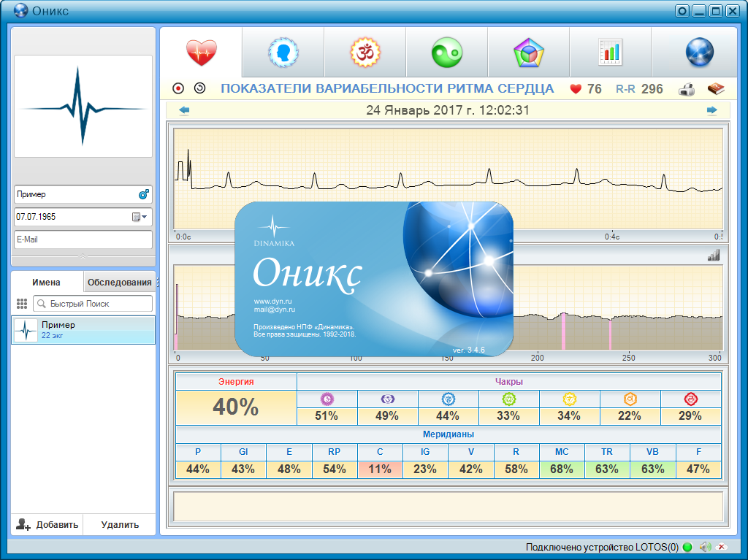The image size is (748, 560).
Task: Switch to the Имена tab
Action: click(x=46, y=283)
